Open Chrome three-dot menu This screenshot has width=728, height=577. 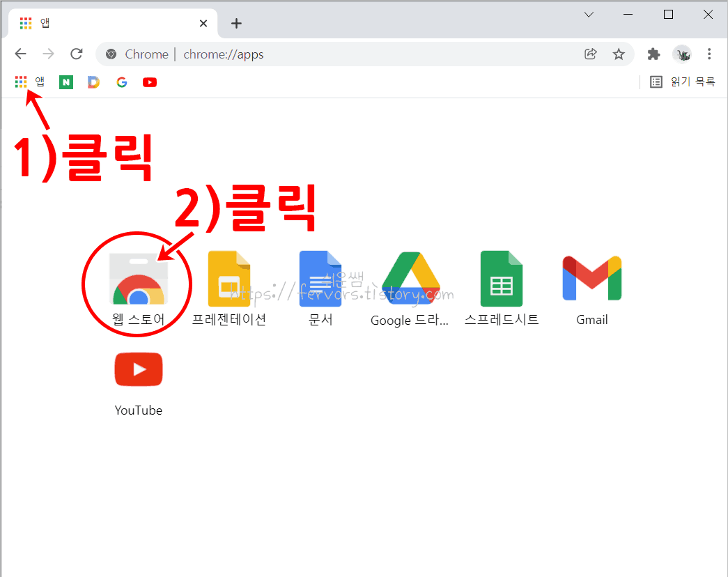tap(709, 54)
